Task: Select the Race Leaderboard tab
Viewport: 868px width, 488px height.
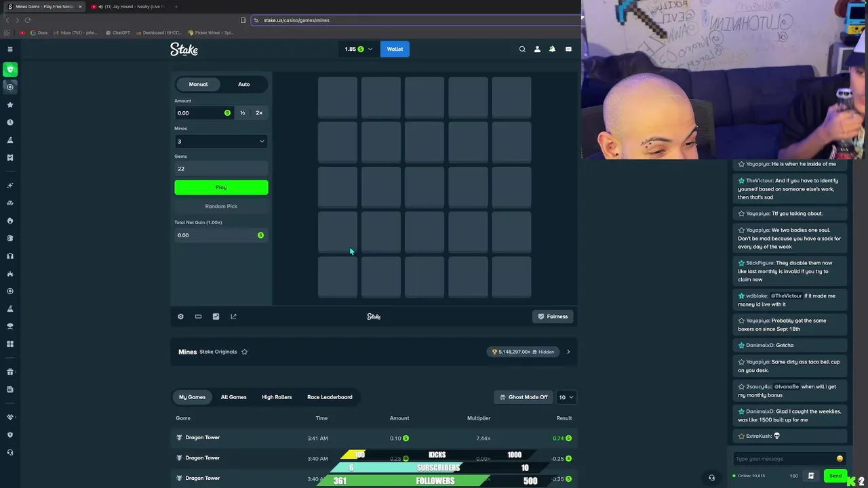Action: pos(330,397)
